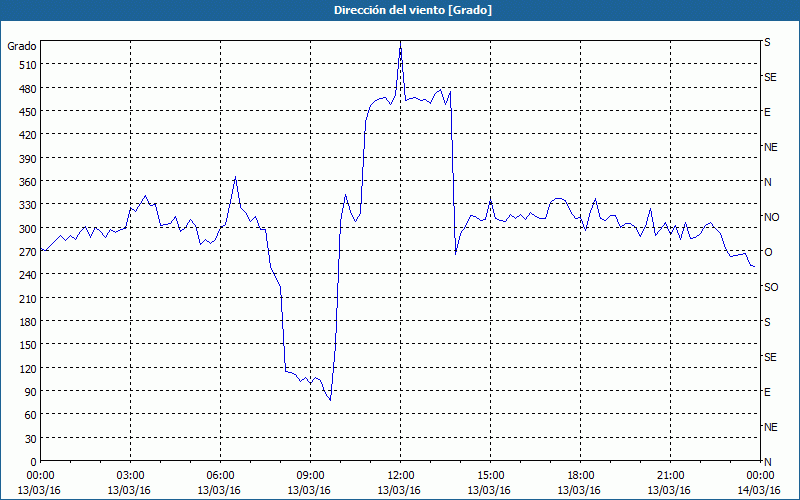
Task: Click the wind line's lowest dip near 09:40
Action: pyautogui.click(x=330, y=399)
